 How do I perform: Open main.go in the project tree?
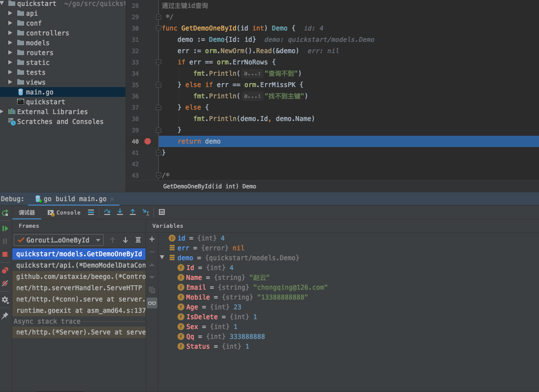pyautogui.click(x=39, y=92)
